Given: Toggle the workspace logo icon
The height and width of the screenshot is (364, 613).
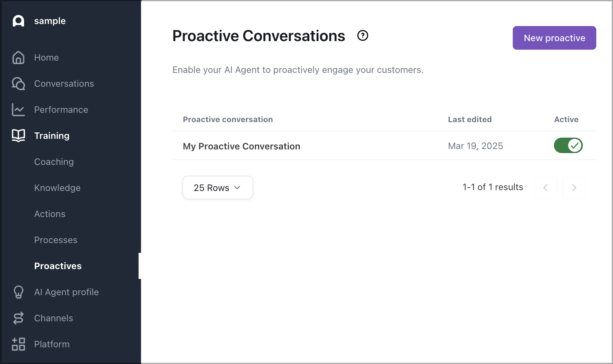Looking at the screenshot, I should (18, 21).
